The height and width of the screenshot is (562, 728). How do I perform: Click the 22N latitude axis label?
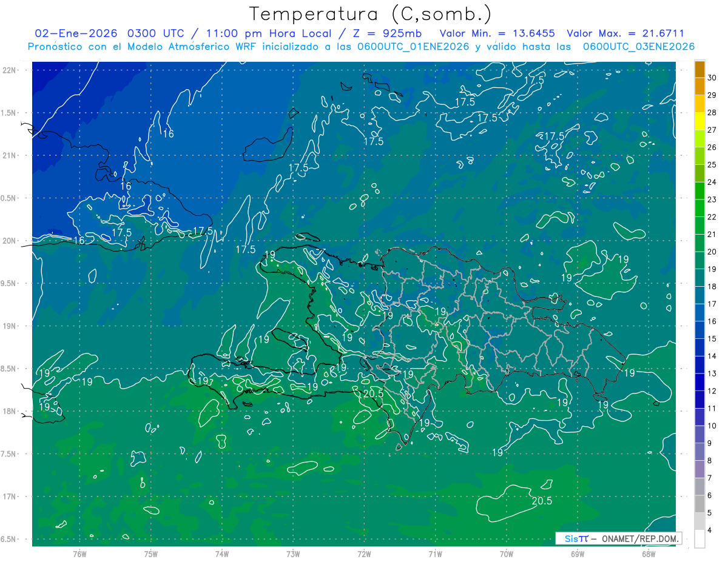pos(10,70)
